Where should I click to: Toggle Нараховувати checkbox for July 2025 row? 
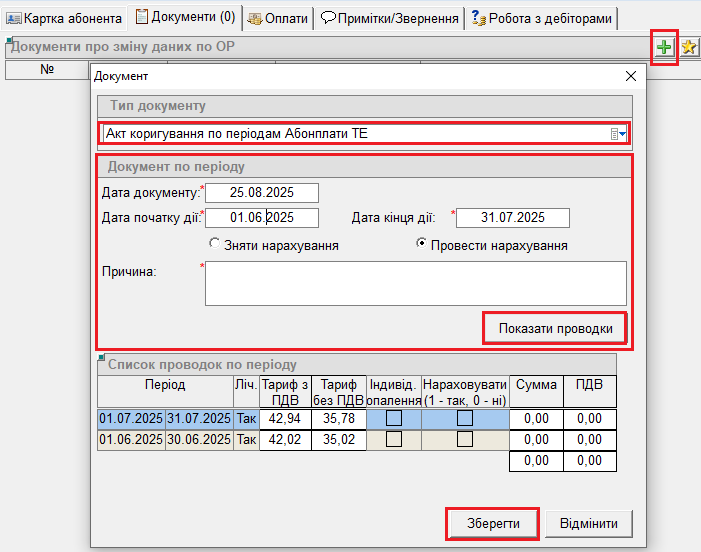465,418
